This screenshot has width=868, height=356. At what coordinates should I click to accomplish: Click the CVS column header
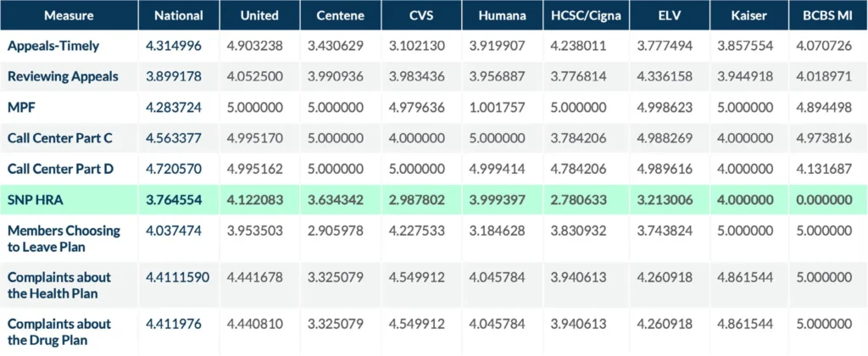click(422, 16)
